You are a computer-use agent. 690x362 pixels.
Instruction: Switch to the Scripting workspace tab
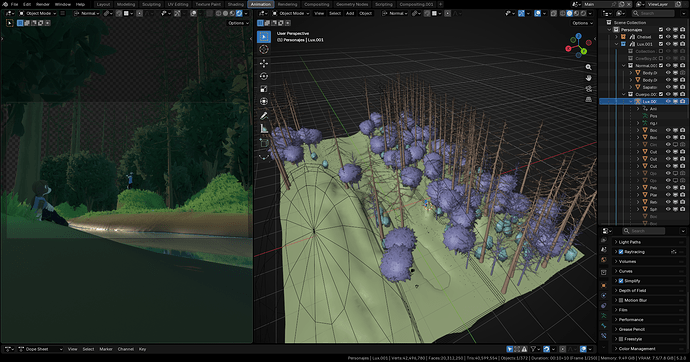384,4
